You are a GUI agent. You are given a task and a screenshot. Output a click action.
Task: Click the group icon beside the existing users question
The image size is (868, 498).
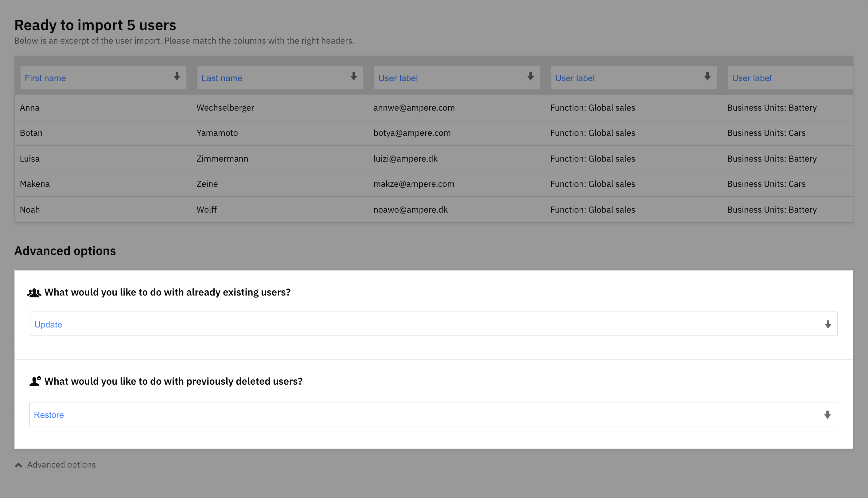click(x=34, y=293)
